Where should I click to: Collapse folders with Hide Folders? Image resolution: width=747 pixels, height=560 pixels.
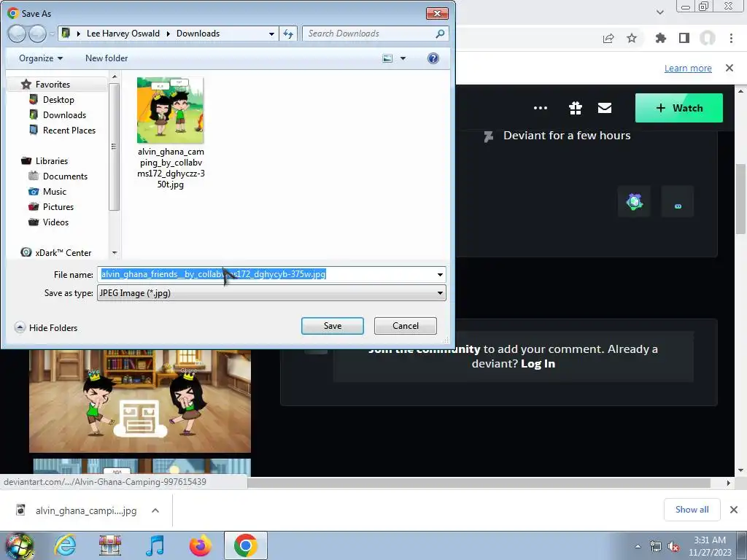pyautogui.click(x=46, y=327)
